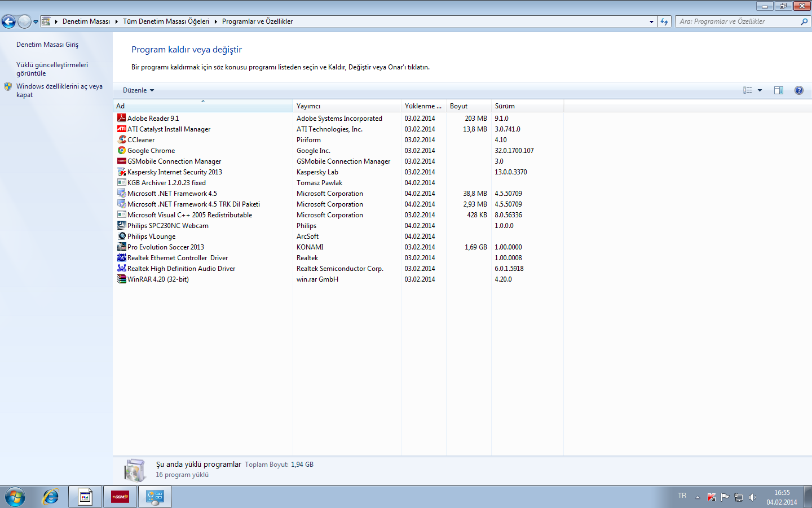The image size is (812, 508).
Task: Open Windows özelliklerini aç veya kapat
Action: (x=59, y=90)
